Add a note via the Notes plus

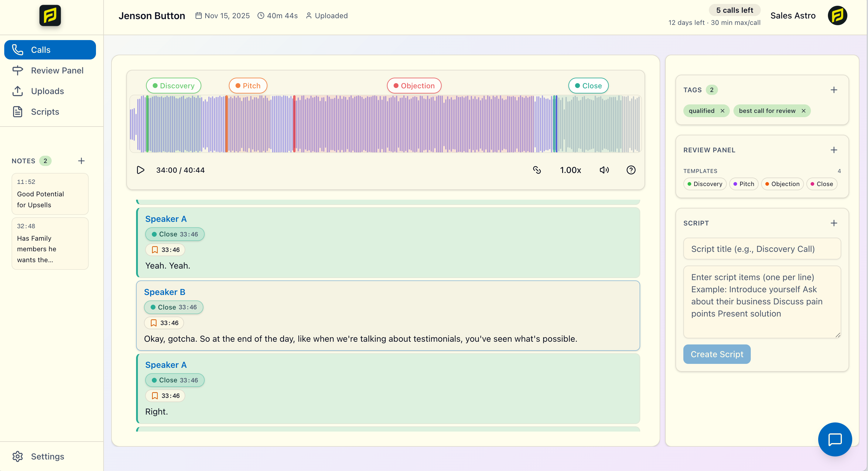(x=81, y=161)
